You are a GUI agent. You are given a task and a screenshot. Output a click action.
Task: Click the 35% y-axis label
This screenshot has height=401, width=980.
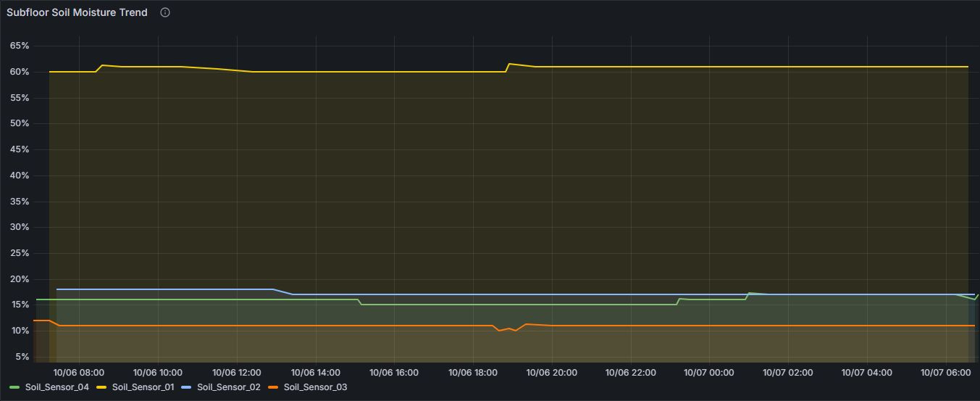click(x=20, y=202)
